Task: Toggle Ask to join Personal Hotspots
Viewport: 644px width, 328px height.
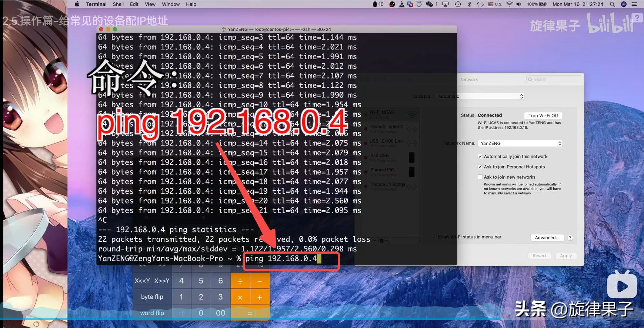Action: click(480, 167)
